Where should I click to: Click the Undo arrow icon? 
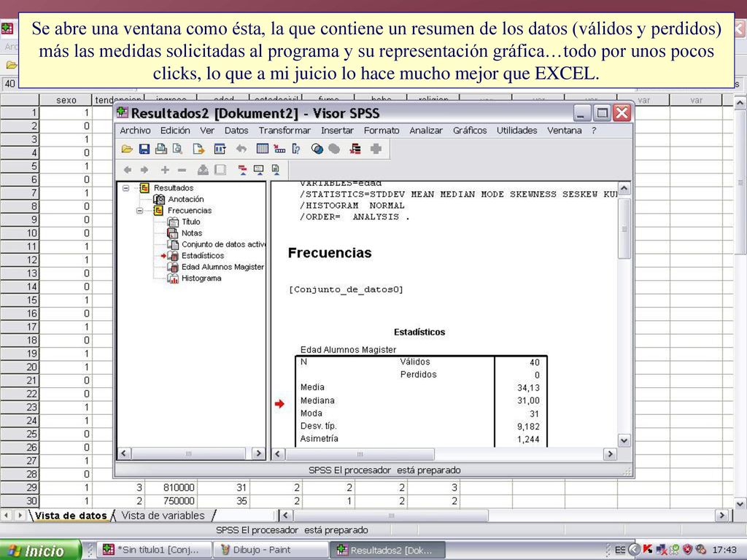click(x=241, y=149)
